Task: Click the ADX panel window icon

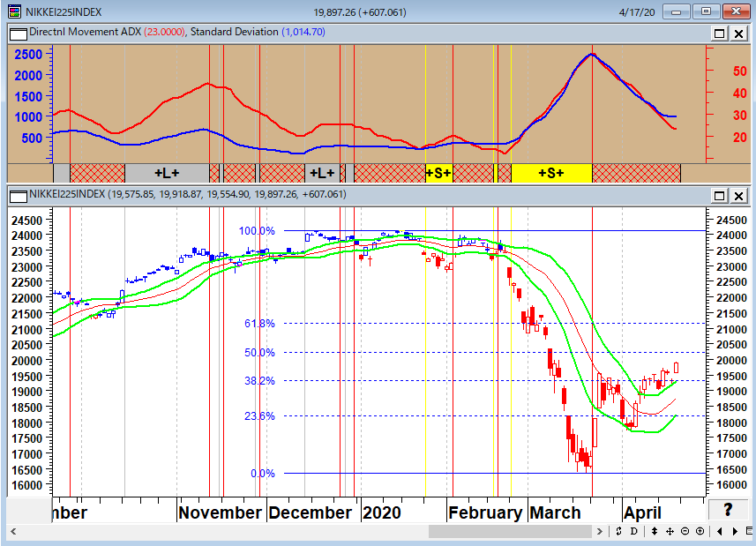Action: 19,34
